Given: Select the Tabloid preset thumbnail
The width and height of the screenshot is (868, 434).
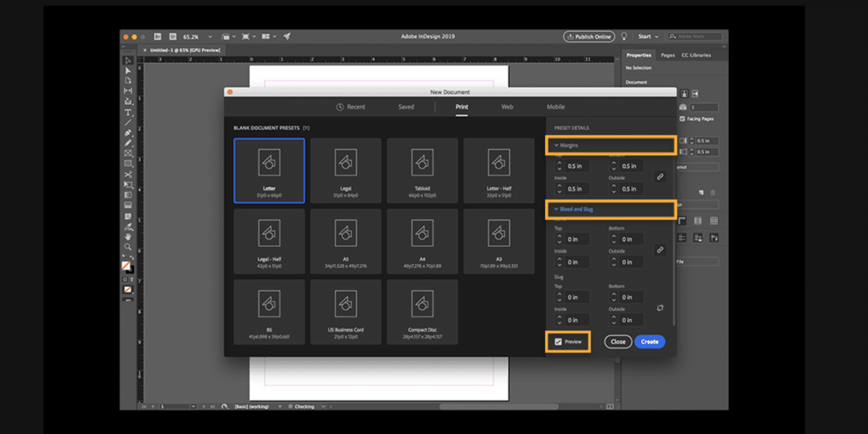Looking at the screenshot, I should point(422,171).
